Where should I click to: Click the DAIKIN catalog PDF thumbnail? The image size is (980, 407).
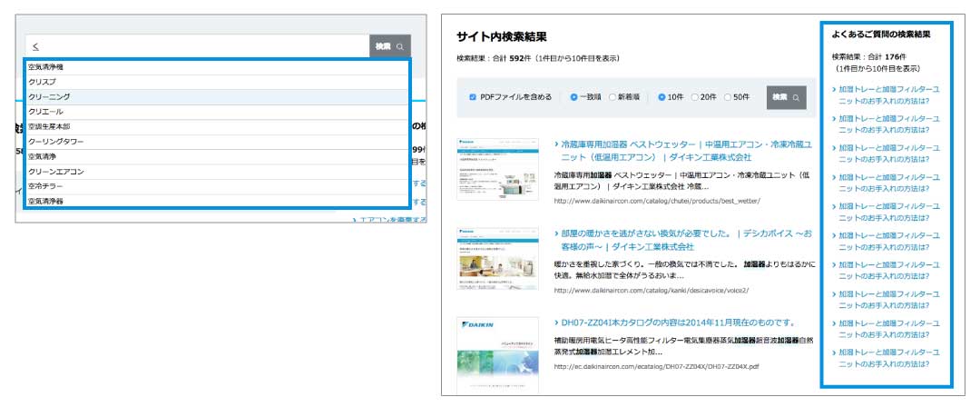(497, 355)
